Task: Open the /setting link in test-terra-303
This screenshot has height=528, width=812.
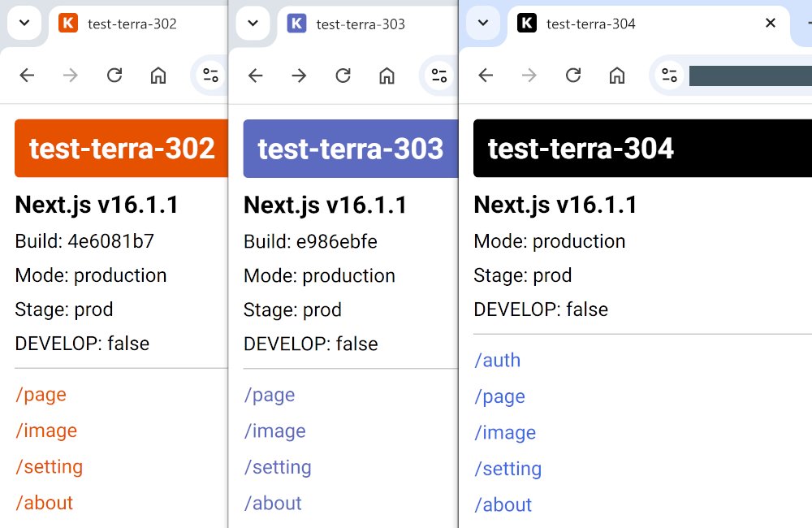Action: click(278, 467)
